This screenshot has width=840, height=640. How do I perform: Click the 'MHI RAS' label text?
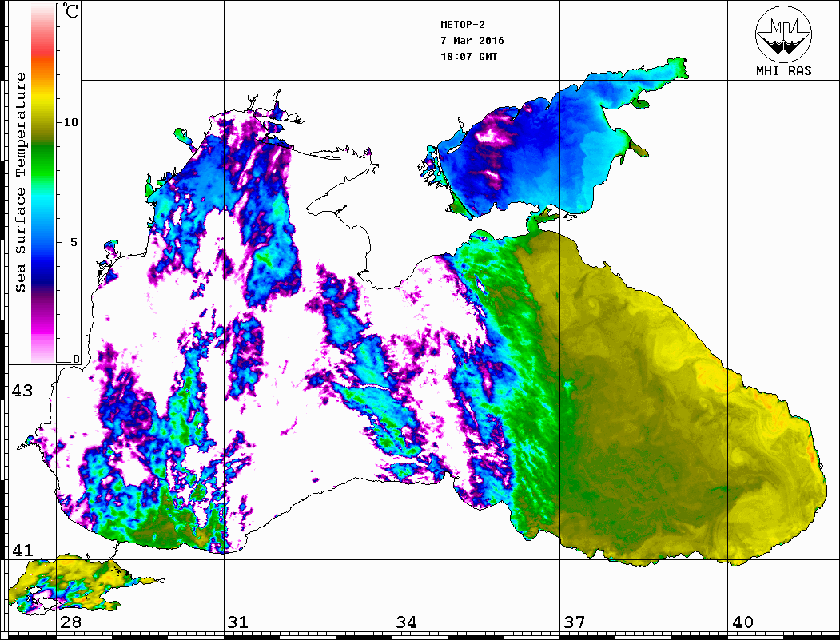(784, 70)
